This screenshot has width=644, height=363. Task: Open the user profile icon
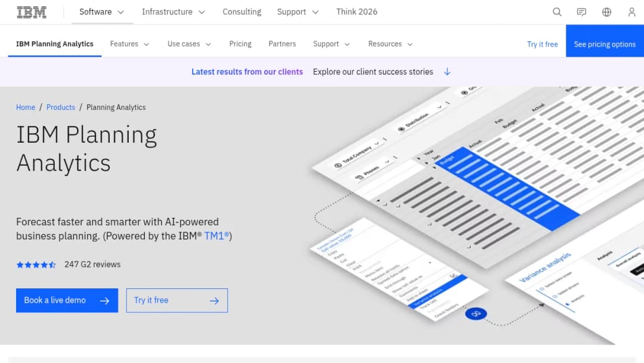coord(631,12)
